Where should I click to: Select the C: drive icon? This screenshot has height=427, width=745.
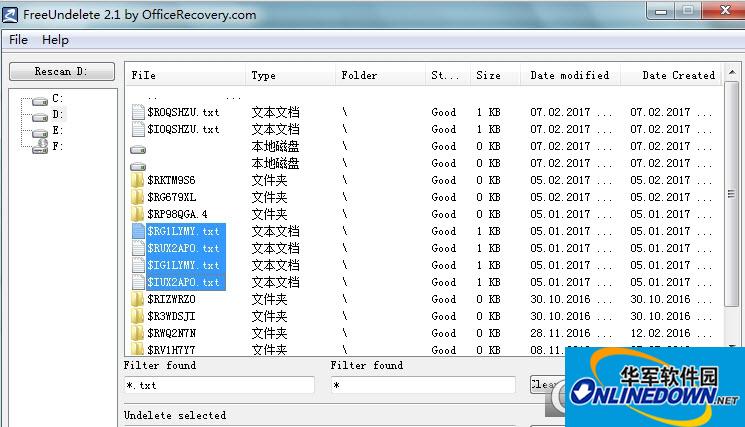coord(40,101)
